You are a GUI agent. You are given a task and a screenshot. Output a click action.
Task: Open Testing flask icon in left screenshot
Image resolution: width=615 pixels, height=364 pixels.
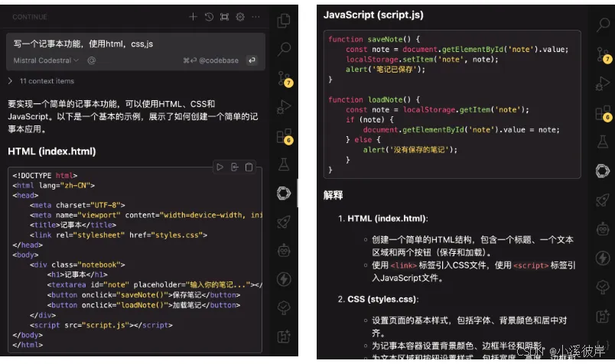(x=284, y=164)
